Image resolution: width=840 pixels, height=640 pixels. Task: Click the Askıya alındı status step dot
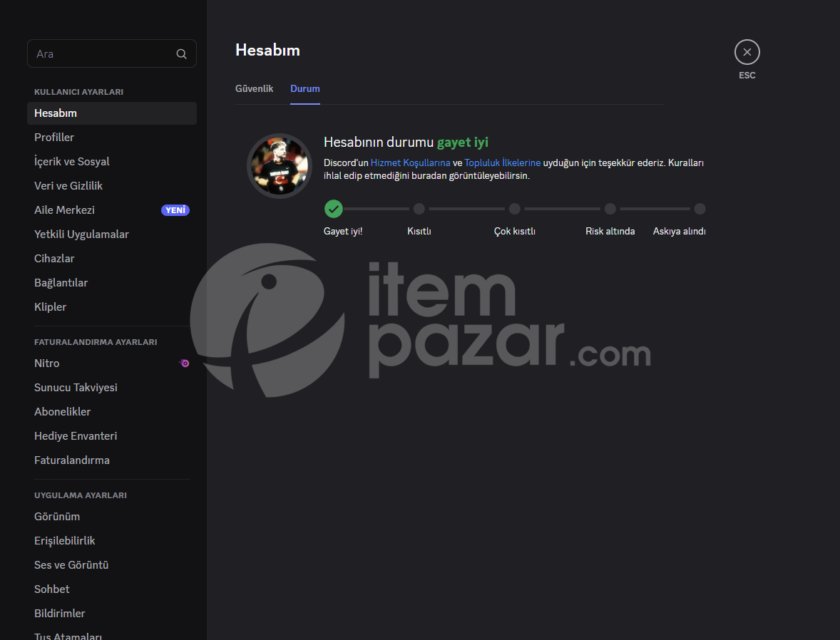pos(700,209)
